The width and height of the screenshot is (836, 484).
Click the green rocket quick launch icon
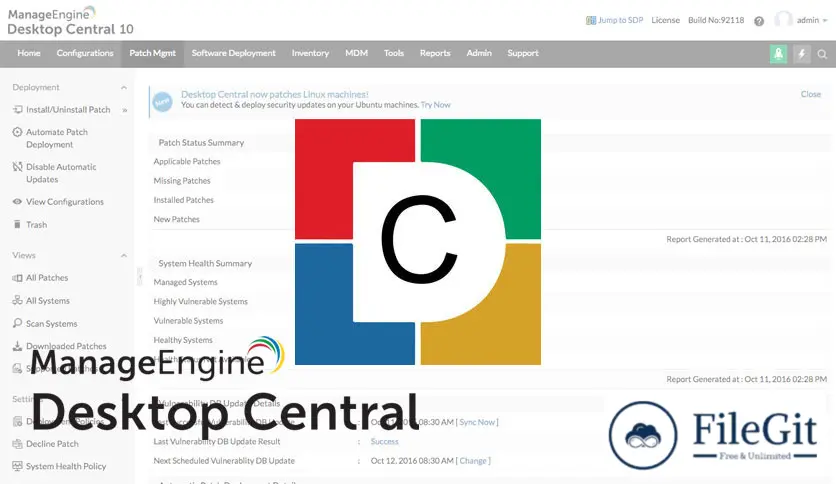click(x=778, y=54)
